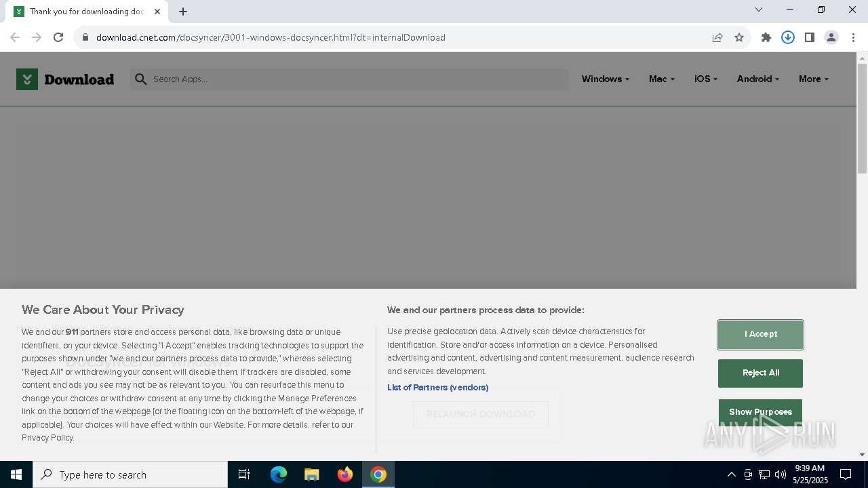
Task: Click the browser forward arrow
Action: click(x=37, y=37)
